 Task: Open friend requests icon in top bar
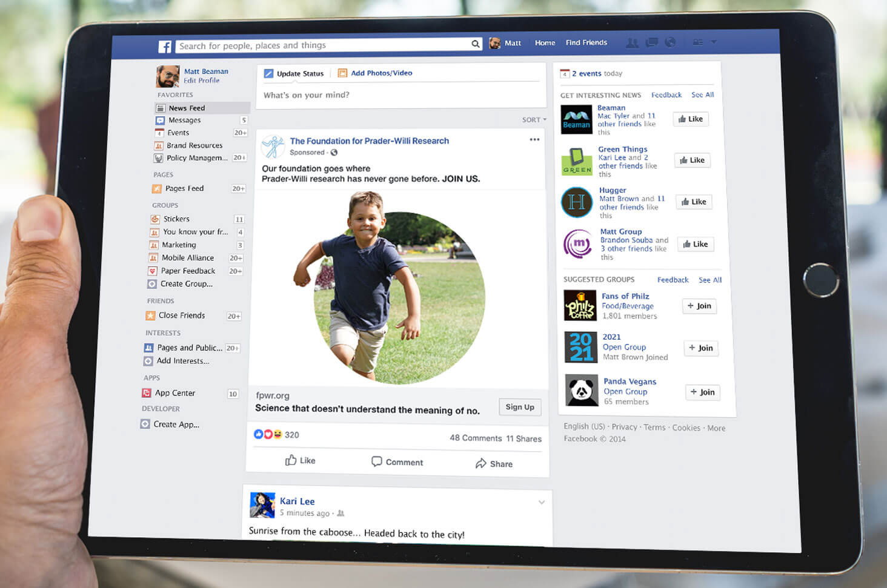[x=632, y=42]
